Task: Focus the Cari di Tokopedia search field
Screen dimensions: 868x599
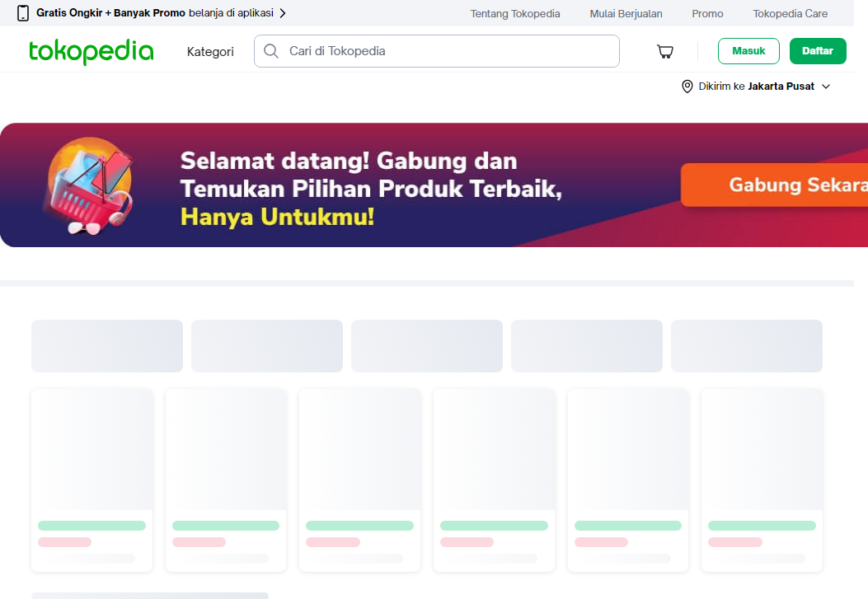Action: tap(437, 51)
